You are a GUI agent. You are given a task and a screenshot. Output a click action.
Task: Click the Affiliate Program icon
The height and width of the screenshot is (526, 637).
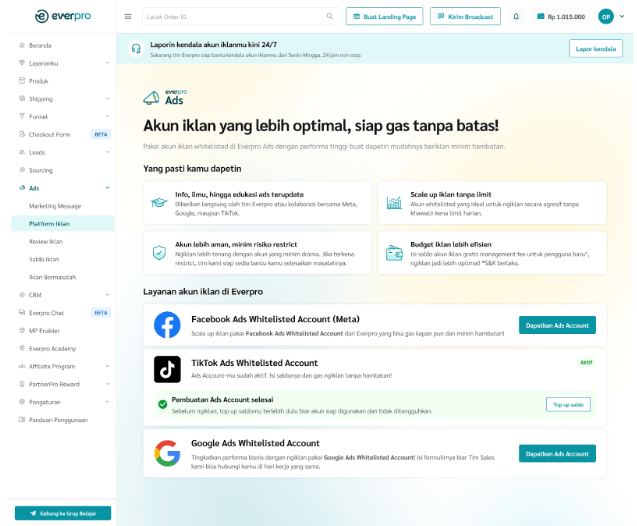pyautogui.click(x=22, y=366)
